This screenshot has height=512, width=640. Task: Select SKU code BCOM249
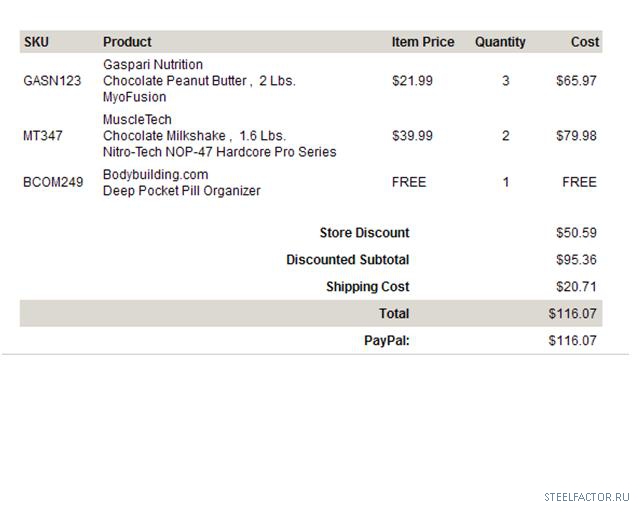pyautogui.click(x=53, y=183)
